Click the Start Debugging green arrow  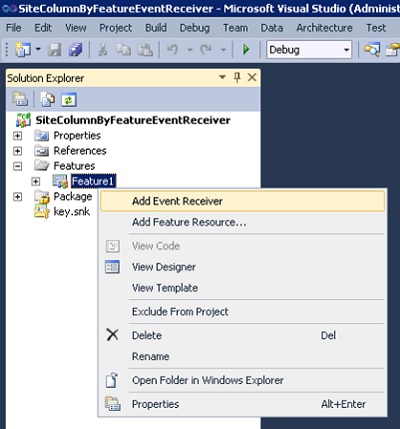tap(246, 50)
